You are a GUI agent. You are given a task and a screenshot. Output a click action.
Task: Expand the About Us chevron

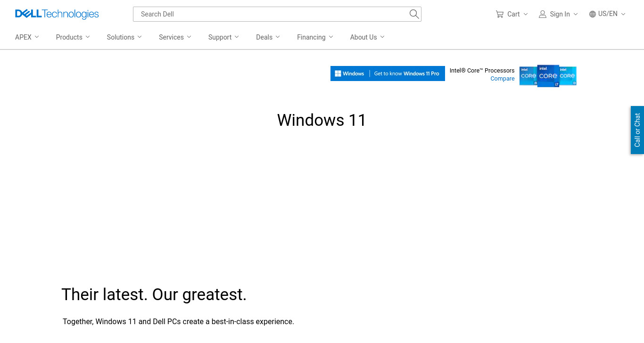point(382,37)
